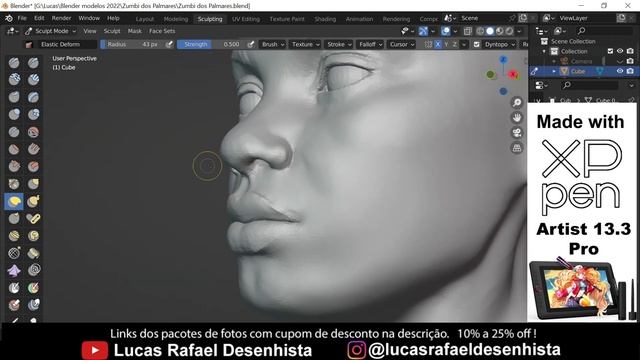Toggle Z axis symmetry
Image resolution: width=640 pixels, height=360 pixels.
[454, 44]
